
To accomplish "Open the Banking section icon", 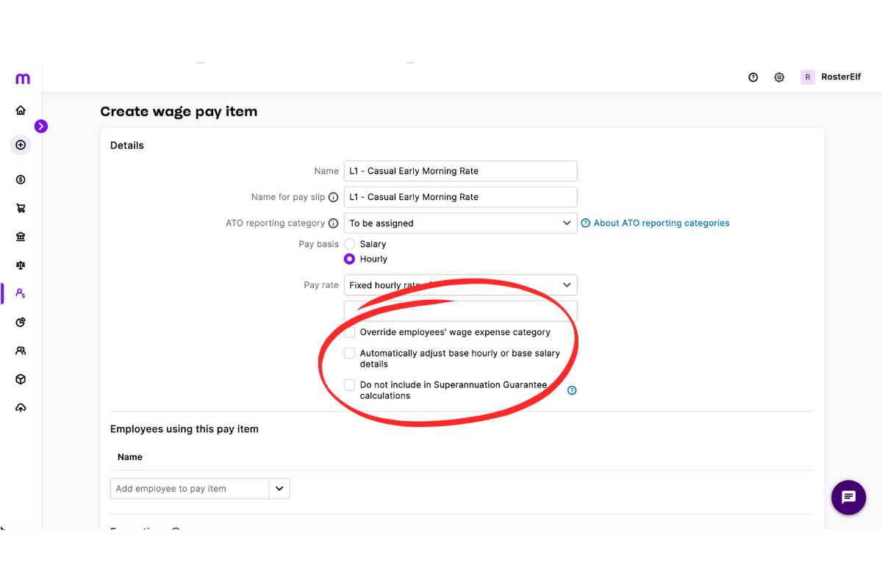I will tap(21, 236).
